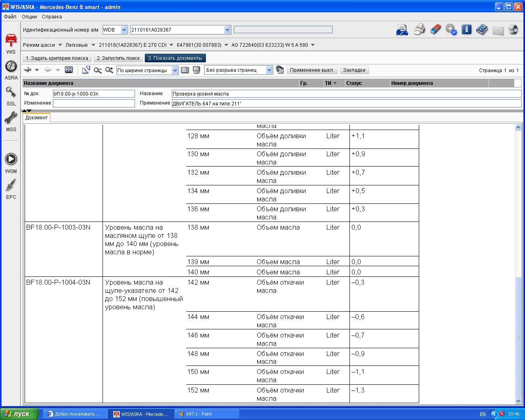Zoom in with magnifier plus icon
The image size is (525, 420).
pos(109,70)
